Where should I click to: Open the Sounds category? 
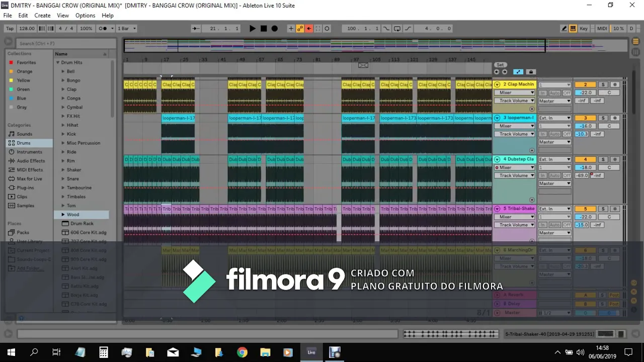tap(24, 134)
